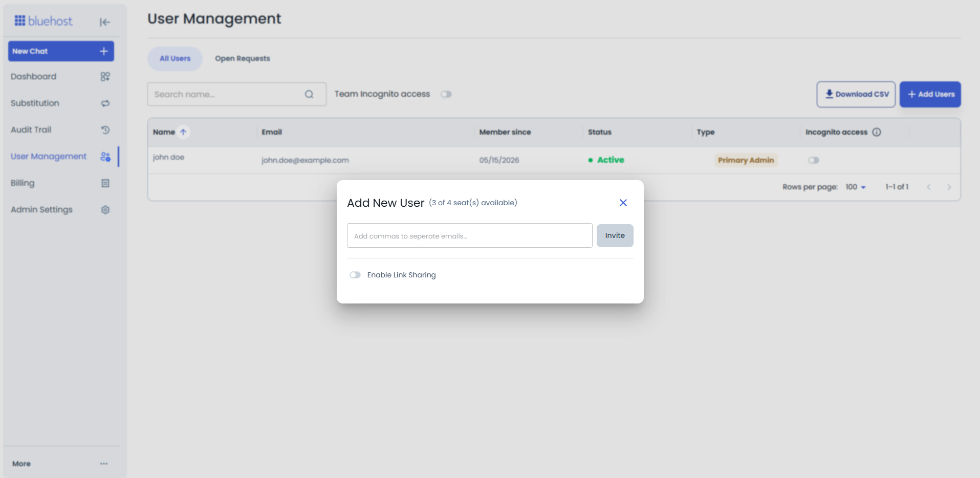Collapse the sidebar with the arrow icon
980x478 pixels.
pos(105,22)
